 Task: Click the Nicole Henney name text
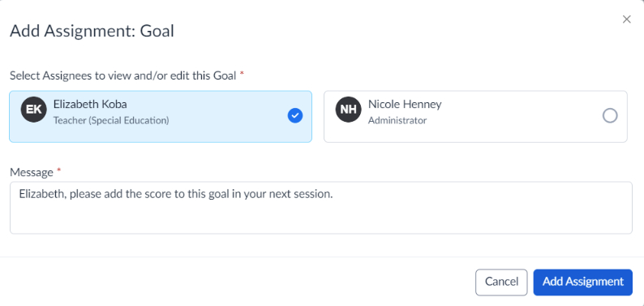point(405,105)
